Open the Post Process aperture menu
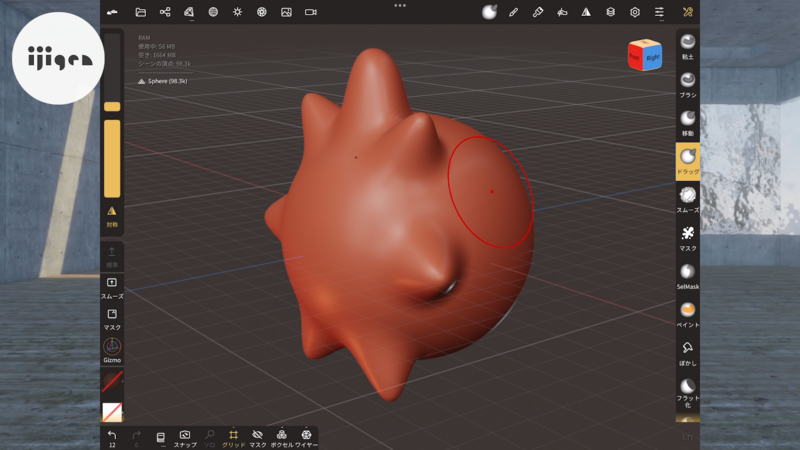This screenshot has height=450, width=800. (262, 12)
